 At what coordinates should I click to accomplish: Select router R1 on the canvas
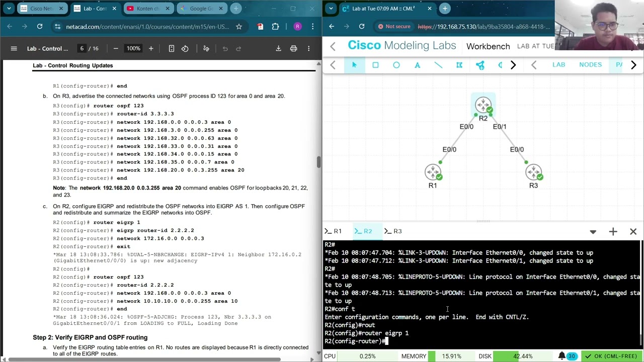click(433, 172)
